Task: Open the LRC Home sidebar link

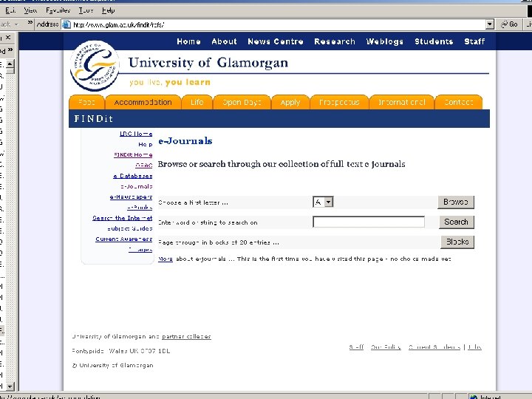Action: [136, 134]
